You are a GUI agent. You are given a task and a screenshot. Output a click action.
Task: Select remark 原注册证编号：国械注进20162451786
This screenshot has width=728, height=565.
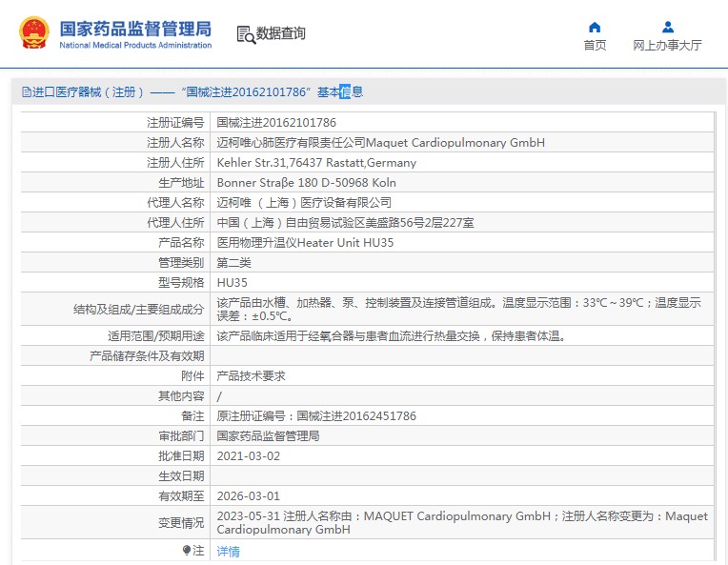(316, 416)
